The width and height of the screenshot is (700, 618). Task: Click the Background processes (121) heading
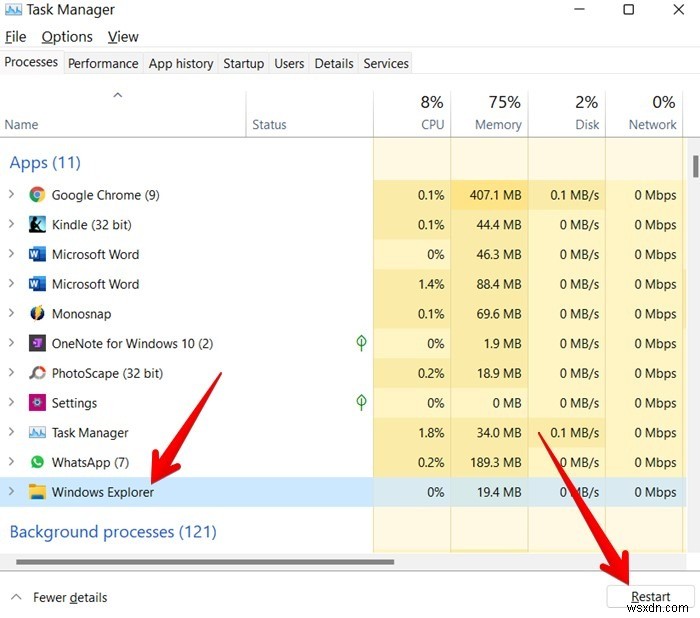pyautogui.click(x=113, y=532)
